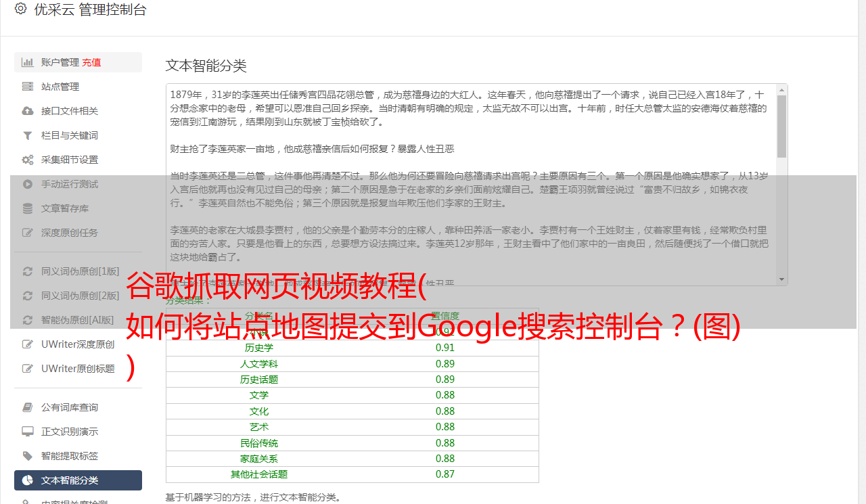
Task: Open the 充值 recharge link
Action: [x=91, y=62]
